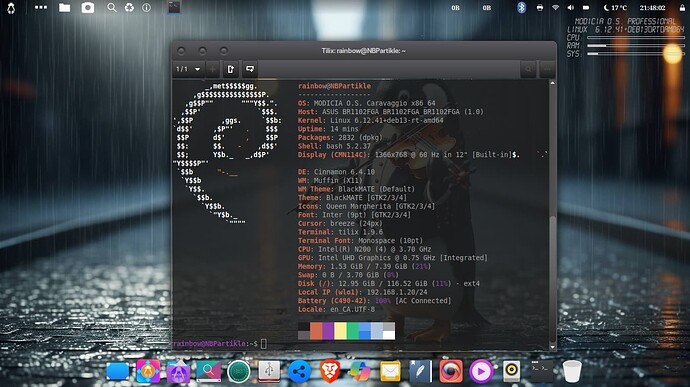Viewport: 690px width, 387px height.
Task: Click the 'MODICIA O.S. PROFESSIONAL' desktop widget title
Action: (625, 21)
